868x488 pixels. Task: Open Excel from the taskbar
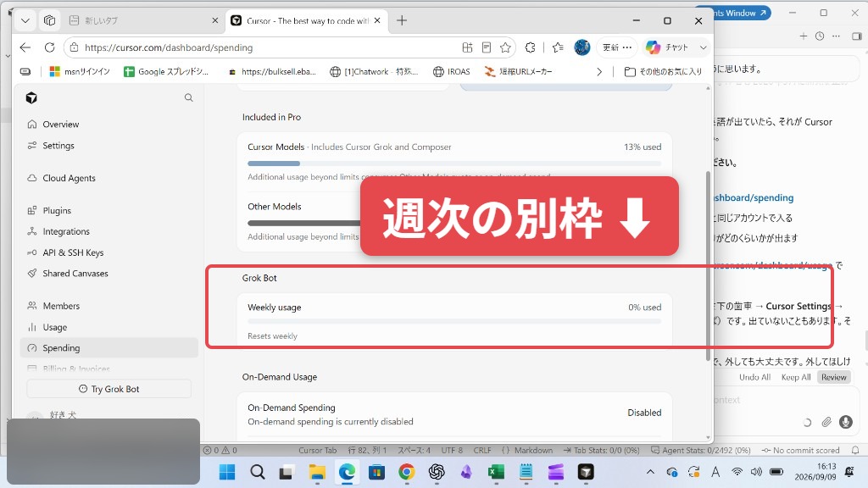click(x=496, y=472)
